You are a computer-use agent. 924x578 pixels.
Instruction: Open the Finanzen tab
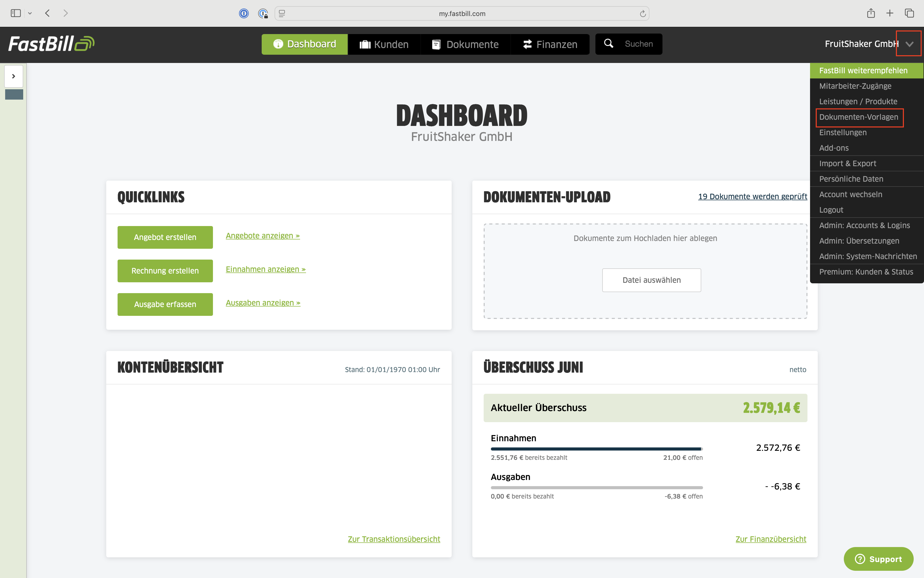550,44
